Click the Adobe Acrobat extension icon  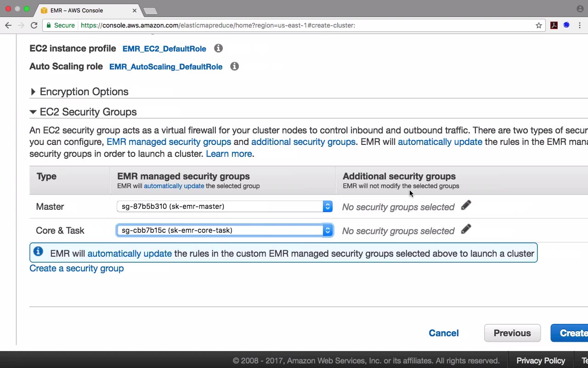(554, 25)
